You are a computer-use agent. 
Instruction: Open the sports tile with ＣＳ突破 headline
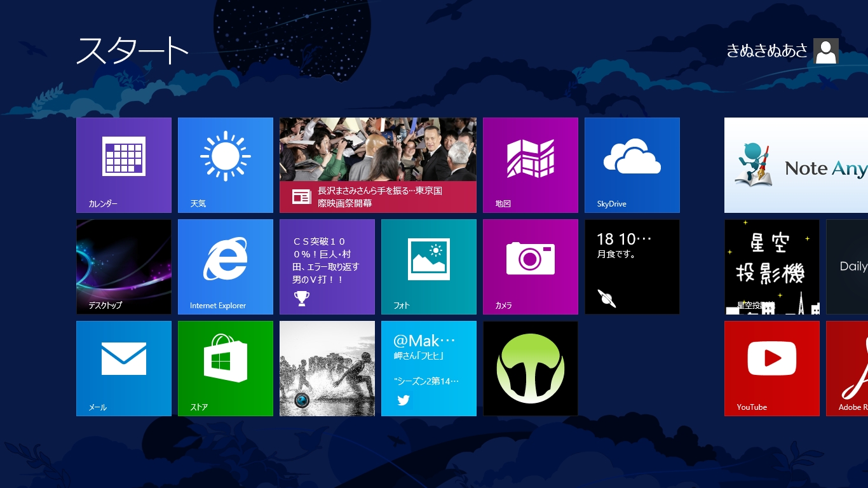pyautogui.click(x=327, y=267)
